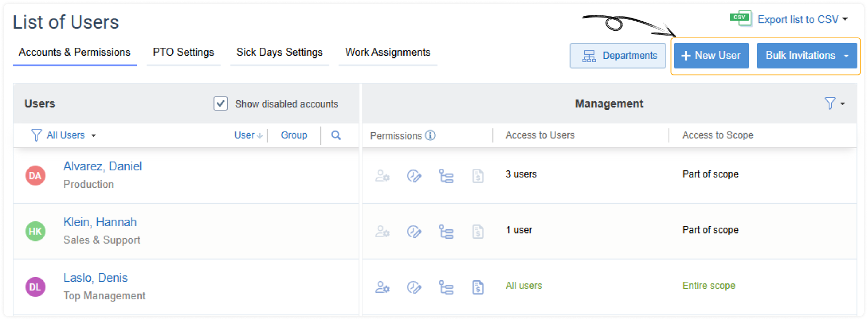Click Alvarez's scope hierarchy permission icon
This screenshot has width=868, height=320.
446,176
